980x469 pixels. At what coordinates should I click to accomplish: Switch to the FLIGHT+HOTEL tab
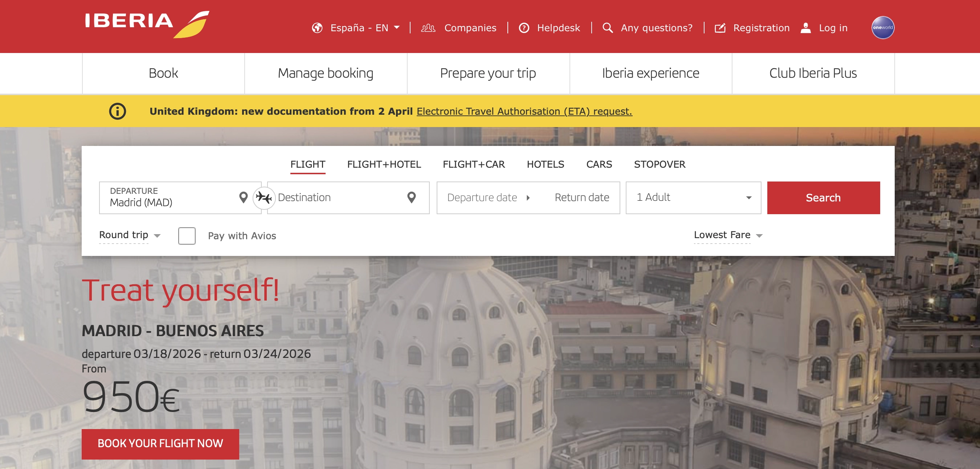[x=384, y=165]
